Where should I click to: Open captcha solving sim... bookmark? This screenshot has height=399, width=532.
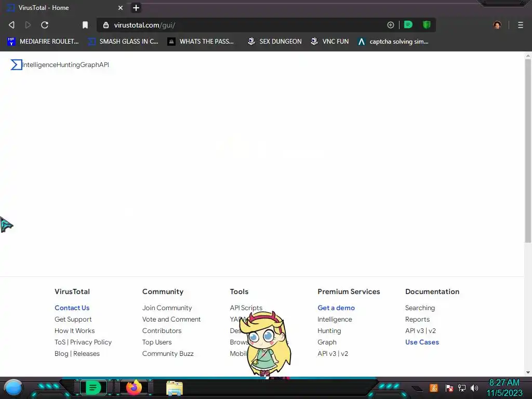[x=393, y=42]
